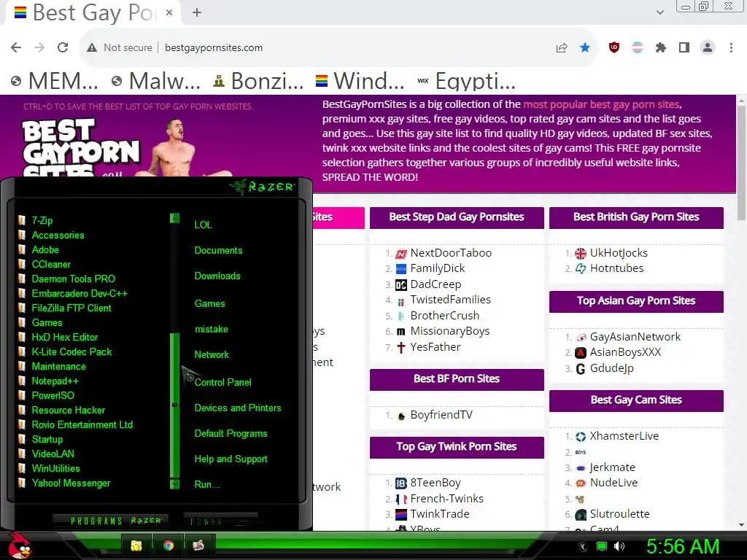Open Default Programs
The width and height of the screenshot is (747, 560).
coord(231,434)
